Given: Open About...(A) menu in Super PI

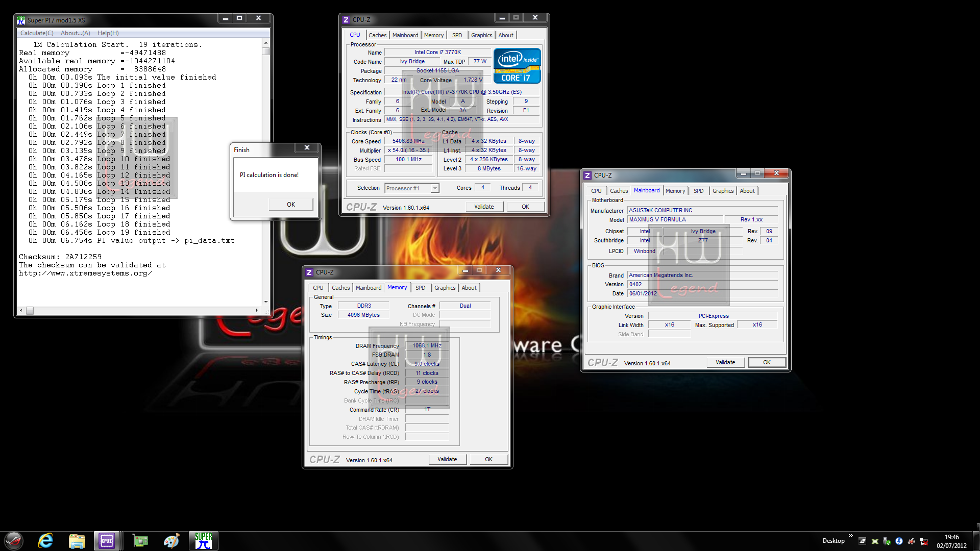Looking at the screenshot, I should pos(76,33).
